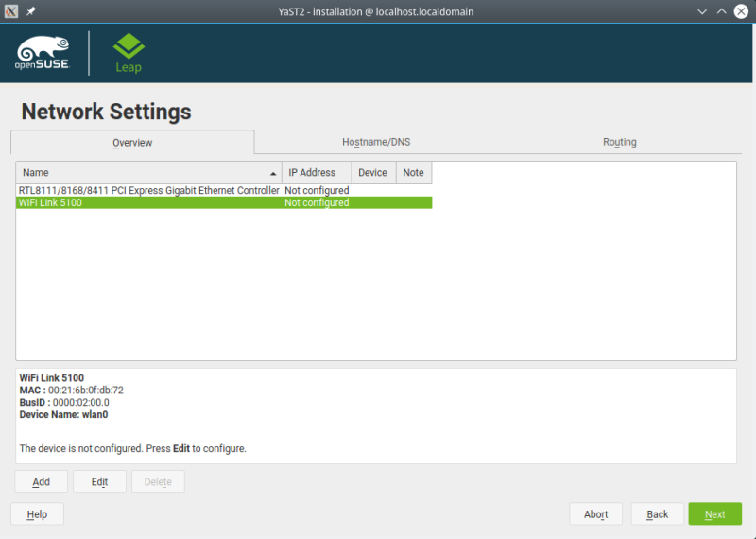Click the green Leap logo
Image resolution: width=756 pixels, height=539 pixels.
[129, 53]
